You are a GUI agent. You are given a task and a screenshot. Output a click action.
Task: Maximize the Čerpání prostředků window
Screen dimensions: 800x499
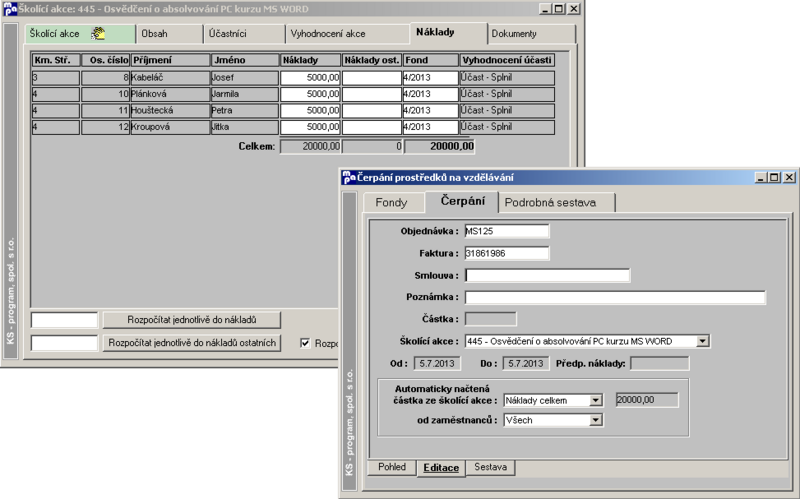coord(774,177)
